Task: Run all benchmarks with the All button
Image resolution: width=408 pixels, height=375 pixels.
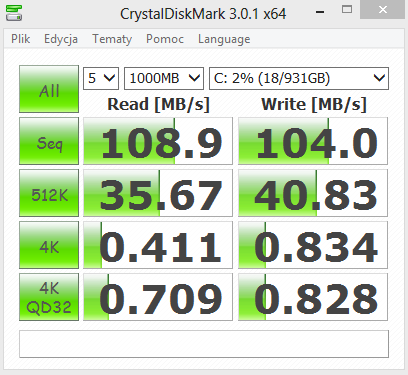Action: 49,89
